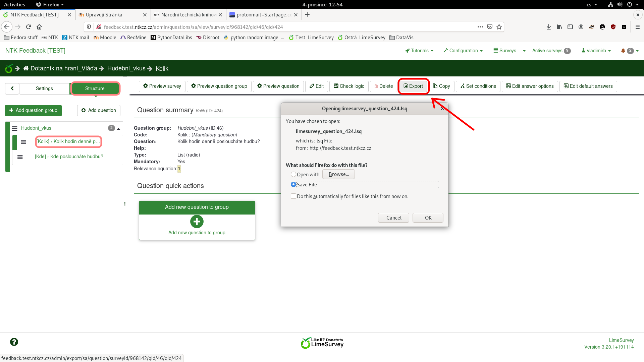
Task: Select the Save File radio option
Action: (294, 184)
